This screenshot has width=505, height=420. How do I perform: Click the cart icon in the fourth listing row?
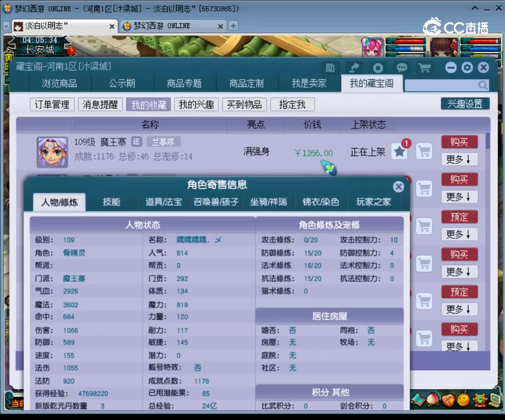click(x=425, y=264)
